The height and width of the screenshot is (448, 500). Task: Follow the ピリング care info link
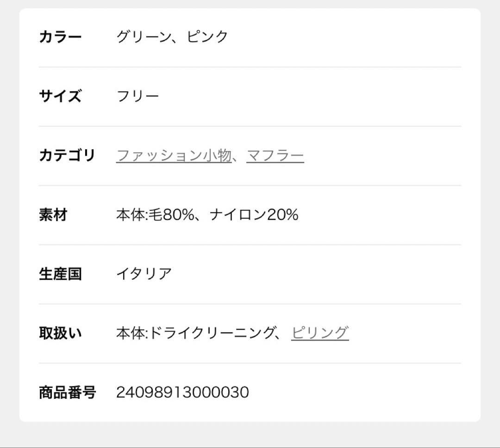(x=320, y=333)
